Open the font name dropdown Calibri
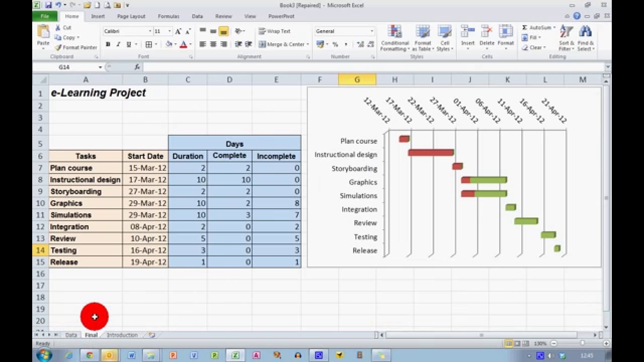 click(150, 31)
